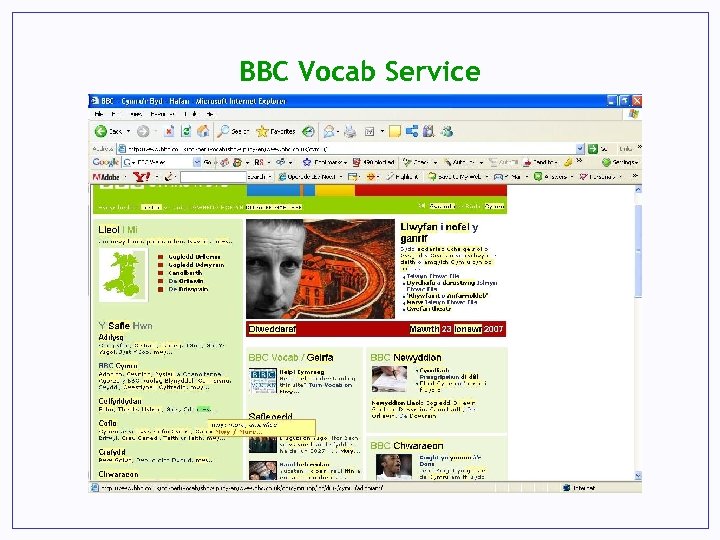
Task: Expand the Google toolbar overflow chevron
Action: click(579, 161)
